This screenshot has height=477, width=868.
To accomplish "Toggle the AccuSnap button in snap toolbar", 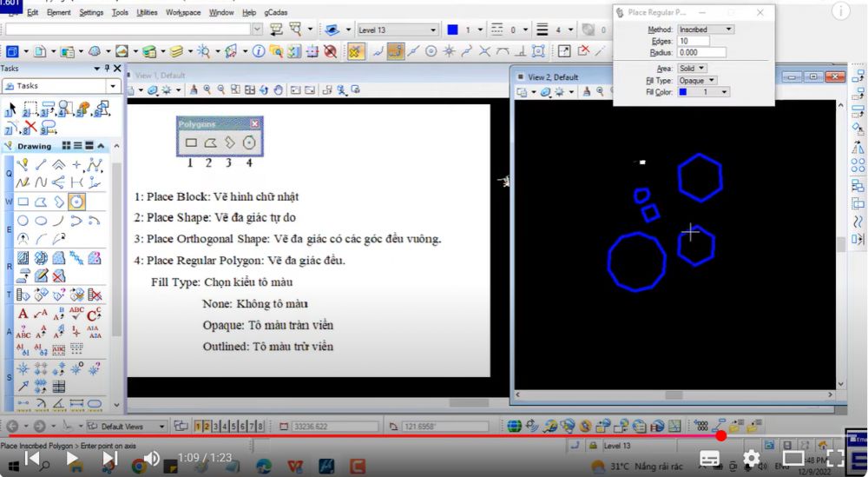I will pos(355,51).
